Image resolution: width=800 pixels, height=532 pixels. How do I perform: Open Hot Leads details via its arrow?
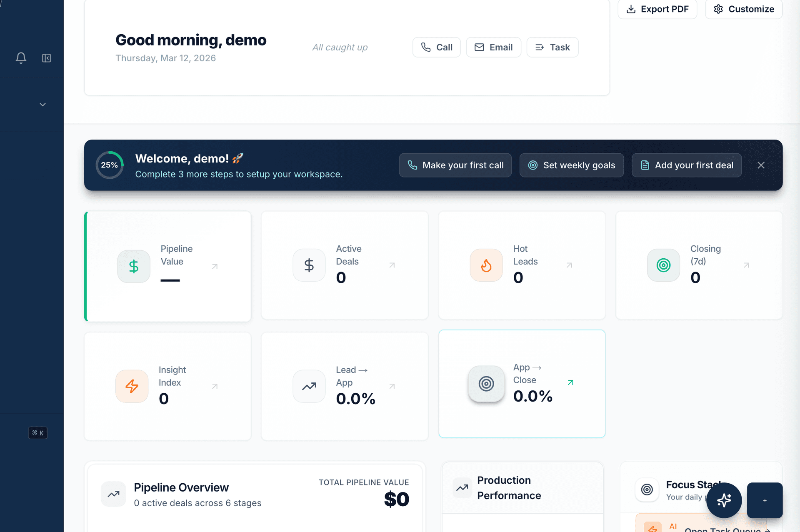569,265
